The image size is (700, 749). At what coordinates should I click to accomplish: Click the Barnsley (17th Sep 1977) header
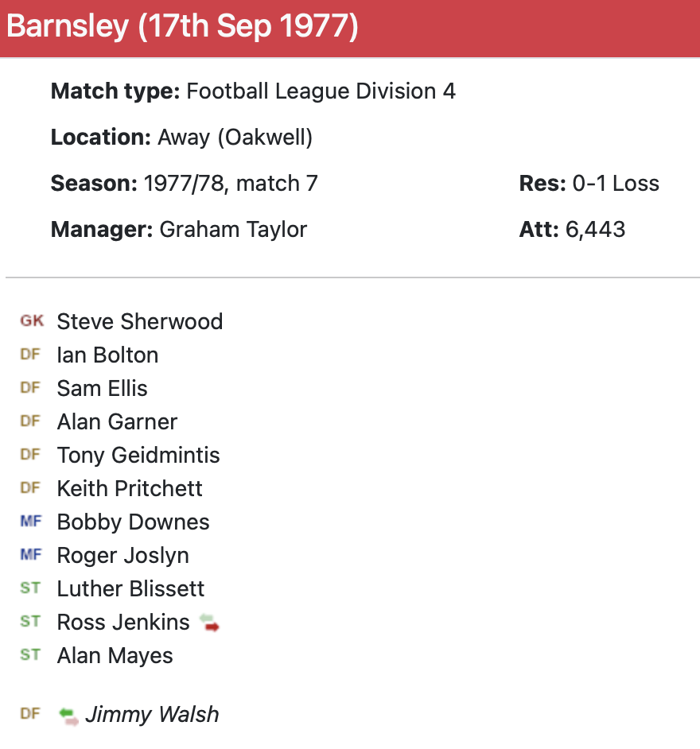point(183,27)
